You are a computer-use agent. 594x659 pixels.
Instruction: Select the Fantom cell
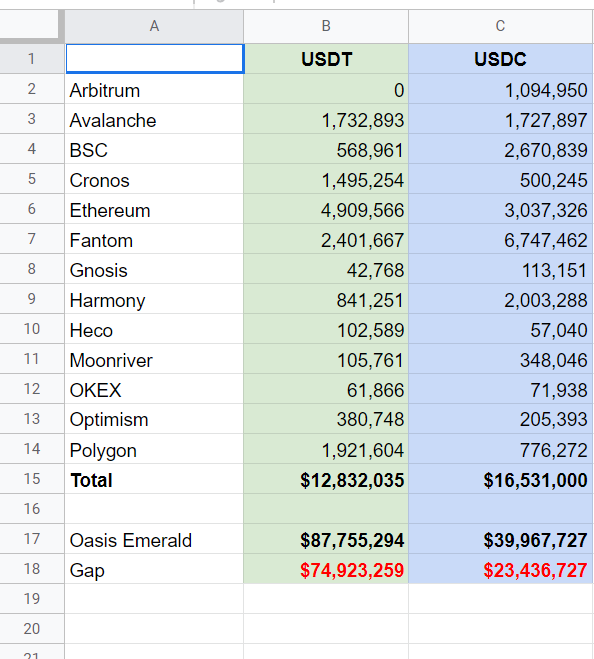[x=154, y=239]
